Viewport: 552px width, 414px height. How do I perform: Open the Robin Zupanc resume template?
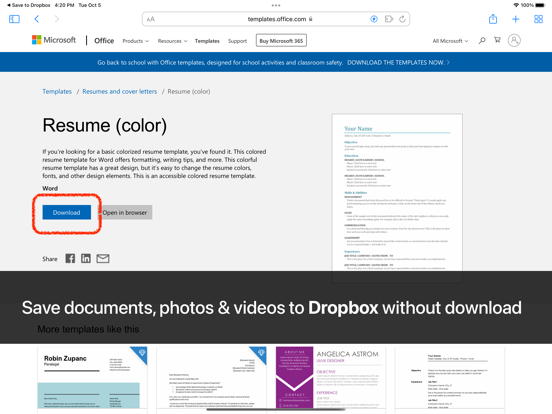pyautogui.click(x=92, y=379)
